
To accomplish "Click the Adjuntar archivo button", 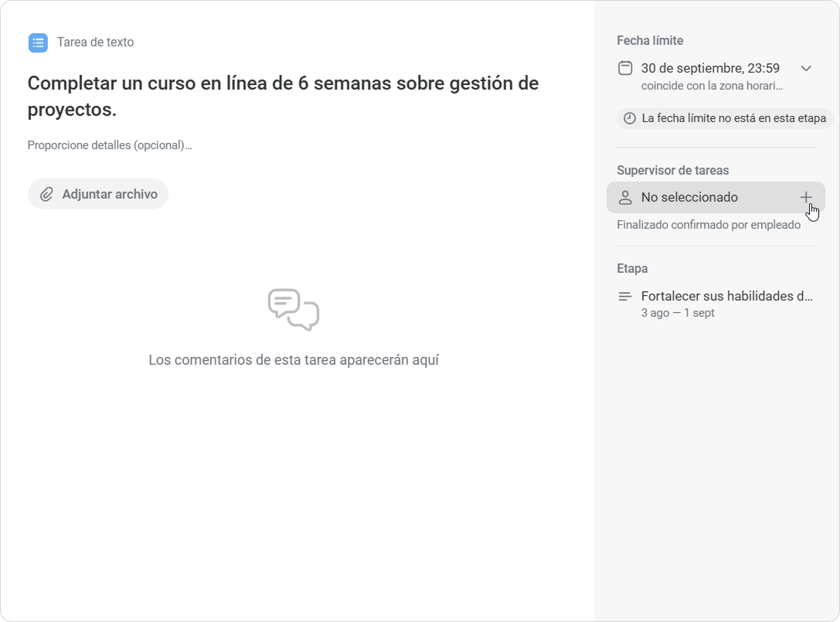I will click(98, 194).
